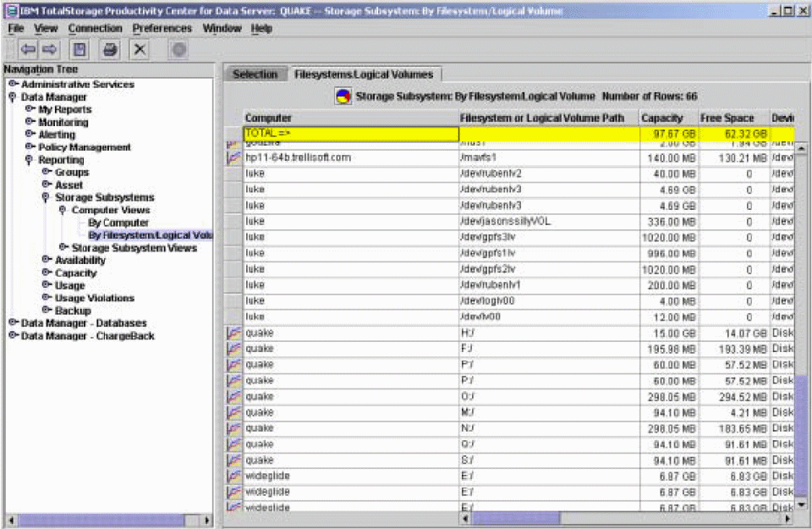
Task: Open the Preferences menu
Action: [162, 28]
